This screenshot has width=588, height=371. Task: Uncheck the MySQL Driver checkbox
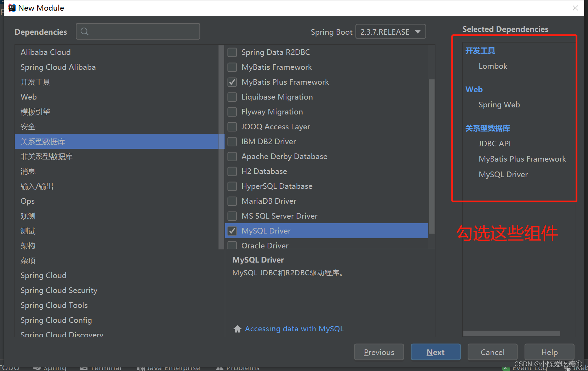232,231
